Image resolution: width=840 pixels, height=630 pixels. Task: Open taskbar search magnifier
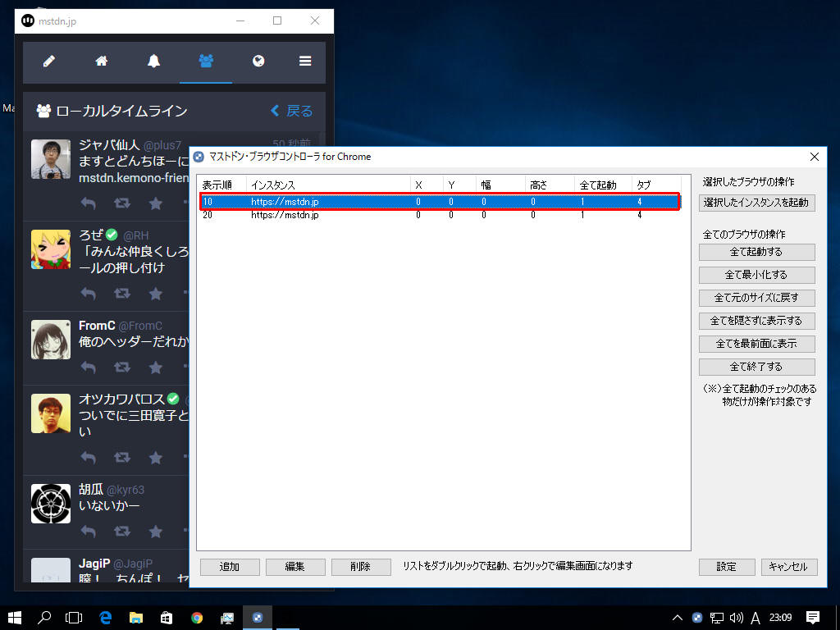tap(44, 618)
